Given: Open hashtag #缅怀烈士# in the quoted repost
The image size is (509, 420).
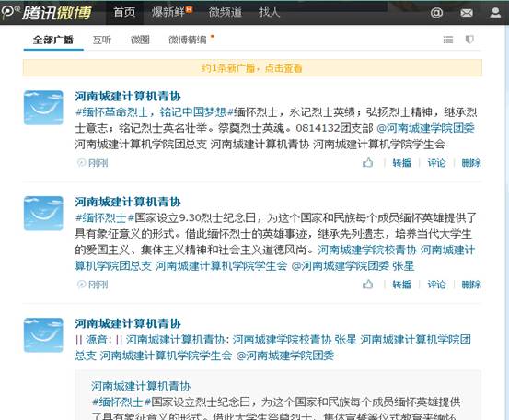Looking at the screenshot, I should [121, 402].
